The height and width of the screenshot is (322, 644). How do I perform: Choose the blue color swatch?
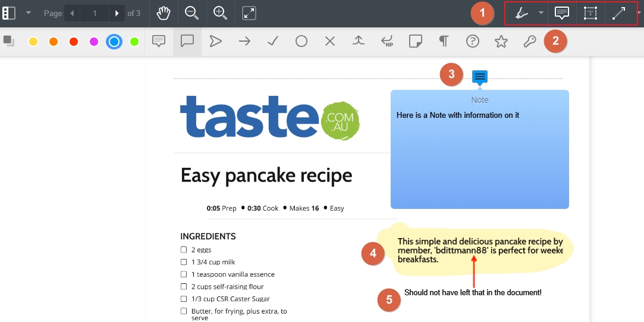pyautogui.click(x=114, y=42)
